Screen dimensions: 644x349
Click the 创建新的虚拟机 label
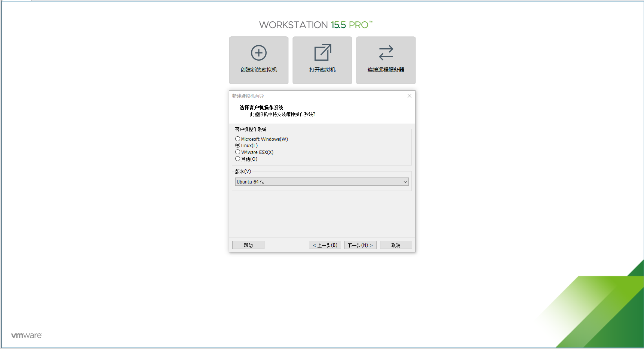[259, 70]
